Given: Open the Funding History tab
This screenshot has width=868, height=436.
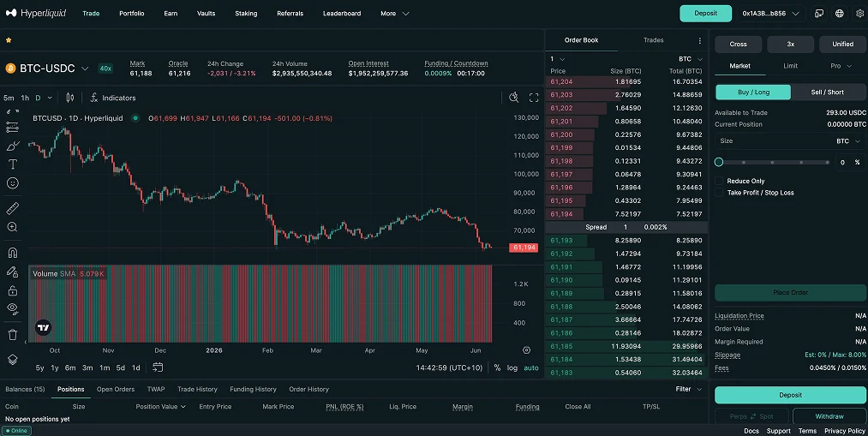Looking at the screenshot, I should click(x=253, y=389).
